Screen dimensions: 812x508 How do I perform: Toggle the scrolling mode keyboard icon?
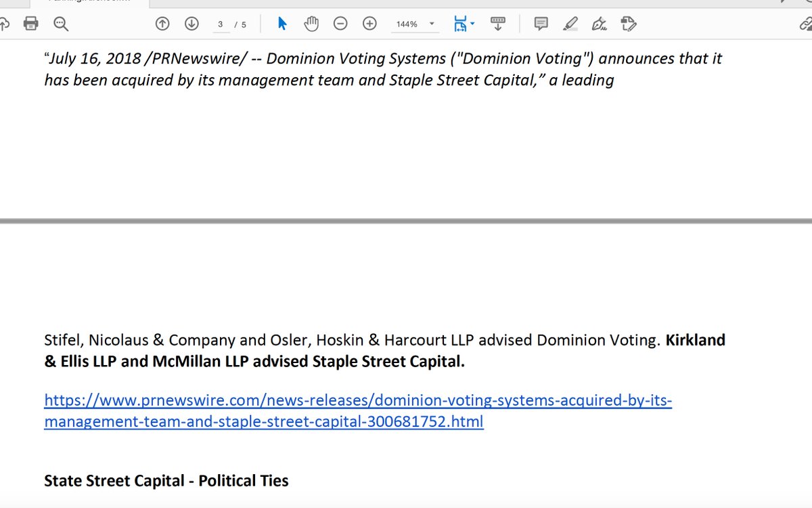(x=498, y=24)
